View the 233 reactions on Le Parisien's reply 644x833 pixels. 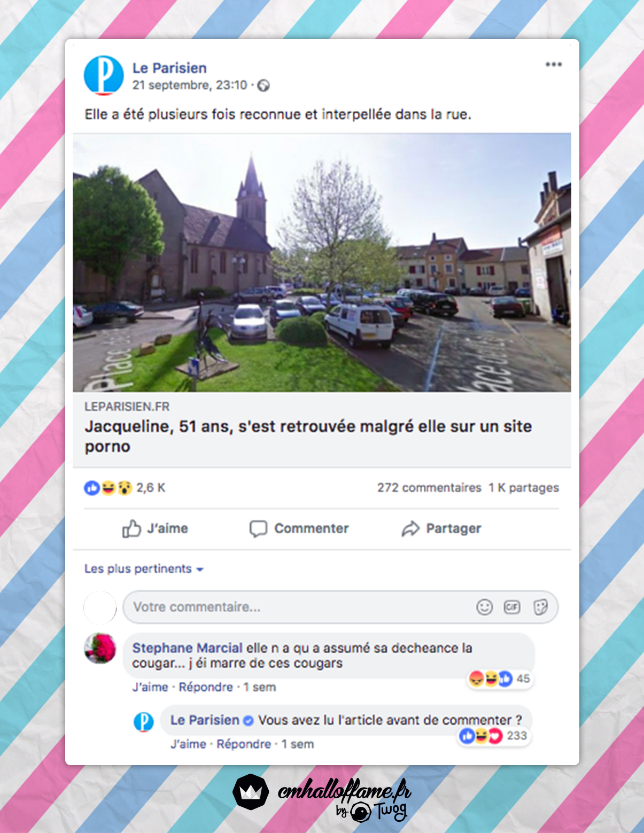495,736
